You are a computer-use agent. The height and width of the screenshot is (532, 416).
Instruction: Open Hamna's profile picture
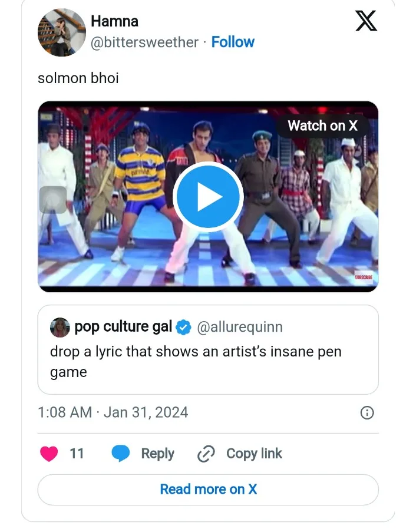(x=61, y=32)
